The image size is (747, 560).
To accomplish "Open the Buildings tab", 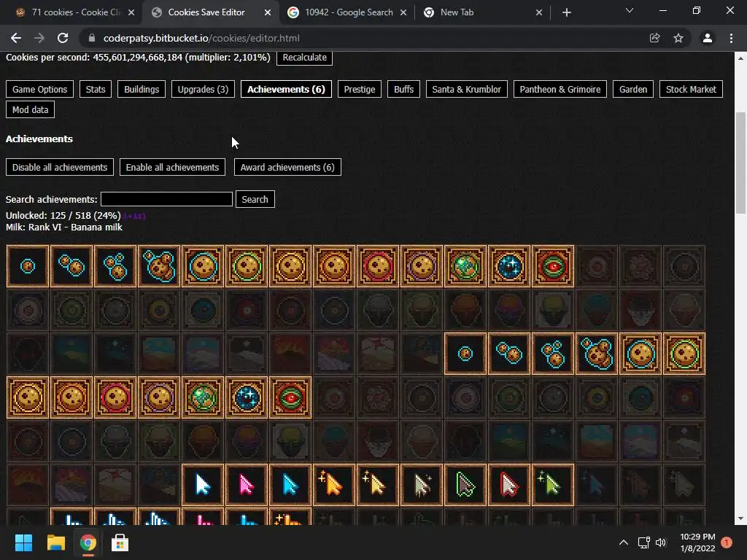I will (x=142, y=89).
